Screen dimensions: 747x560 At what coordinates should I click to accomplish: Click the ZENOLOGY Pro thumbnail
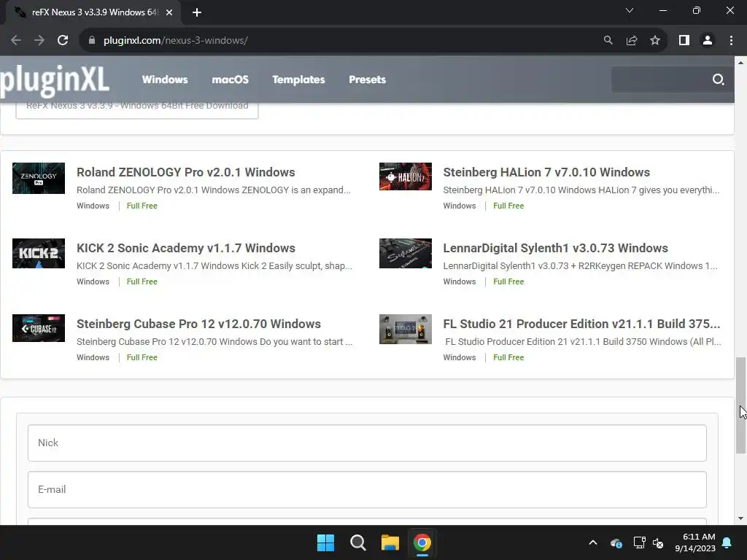[x=39, y=178]
